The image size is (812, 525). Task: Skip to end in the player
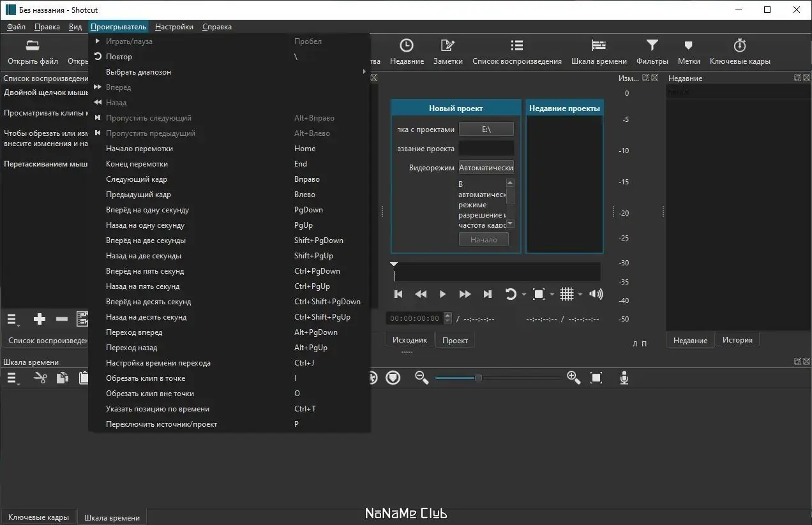488,294
